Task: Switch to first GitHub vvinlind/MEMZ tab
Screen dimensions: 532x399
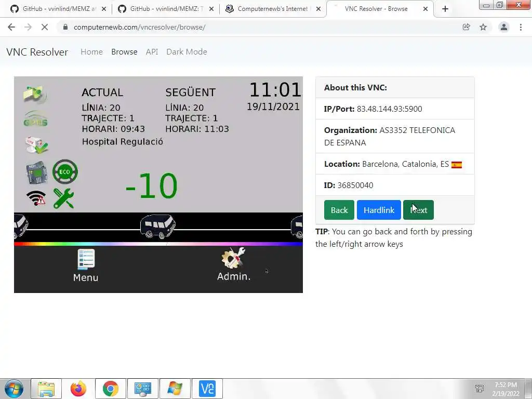Action: click(x=58, y=9)
